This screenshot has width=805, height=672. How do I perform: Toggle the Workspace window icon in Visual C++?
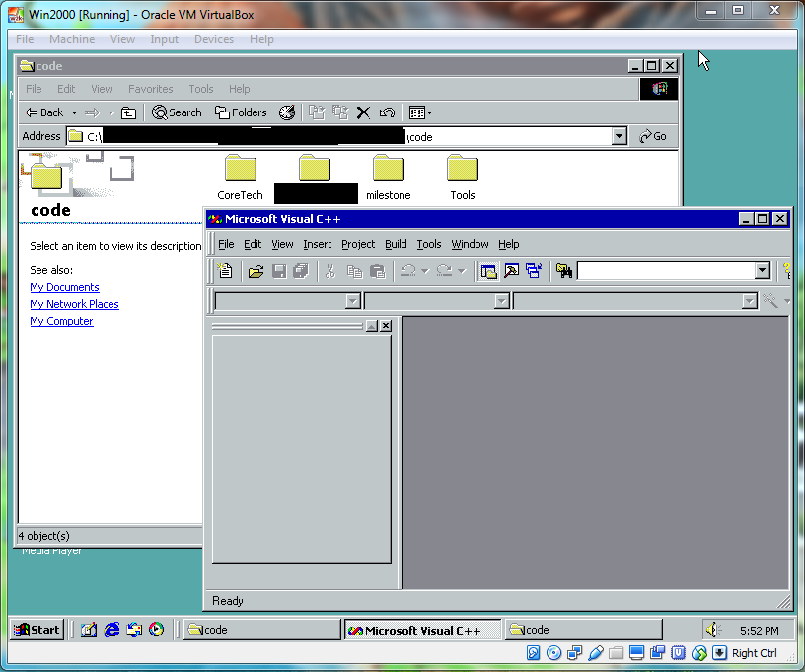pos(488,271)
